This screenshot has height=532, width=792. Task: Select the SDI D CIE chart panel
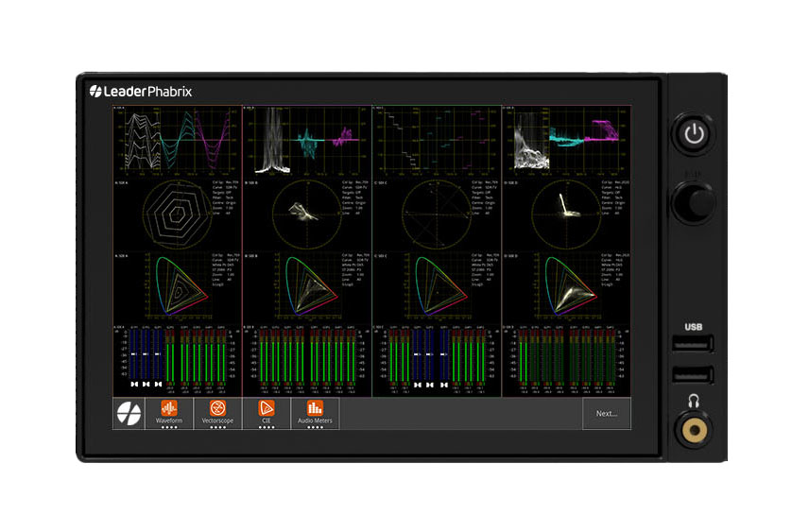coord(566,287)
